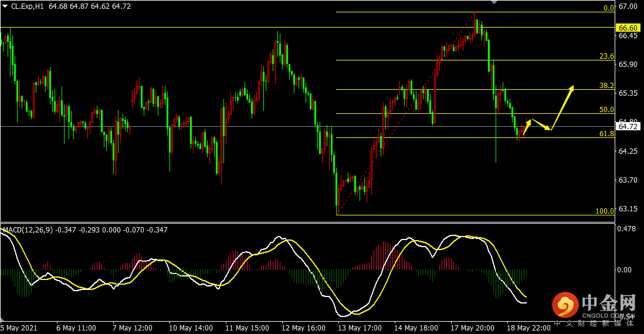The height and width of the screenshot is (334, 644).
Task: Click the OHLC values 64.68 64.87 64.62 64.72
Action: tap(90, 6)
